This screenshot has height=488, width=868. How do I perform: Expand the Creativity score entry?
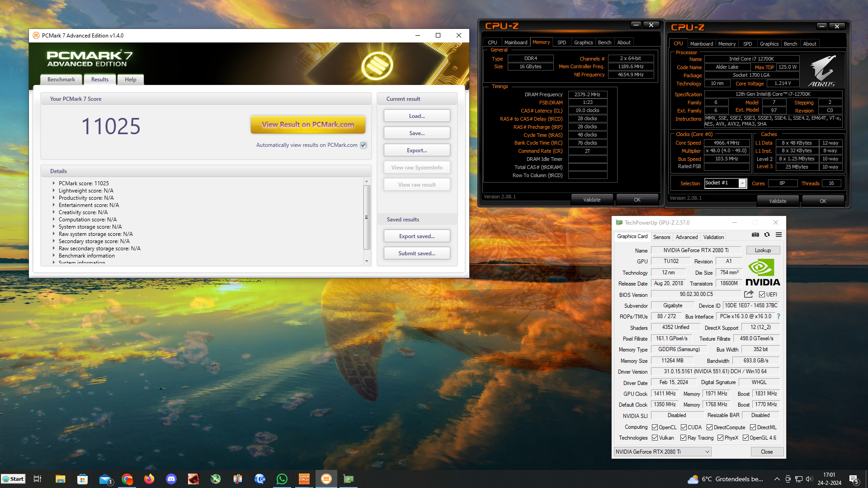pyautogui.click(x=53, y=212)
